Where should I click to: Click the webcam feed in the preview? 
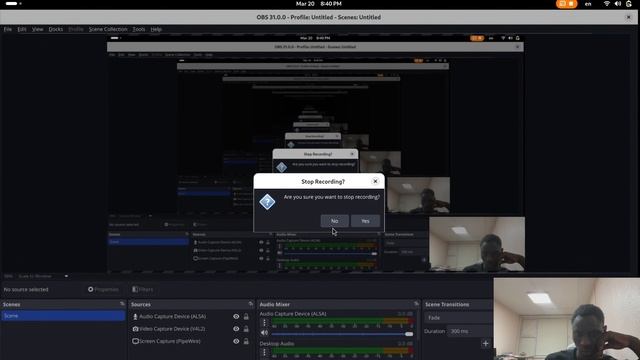point(477,244)
